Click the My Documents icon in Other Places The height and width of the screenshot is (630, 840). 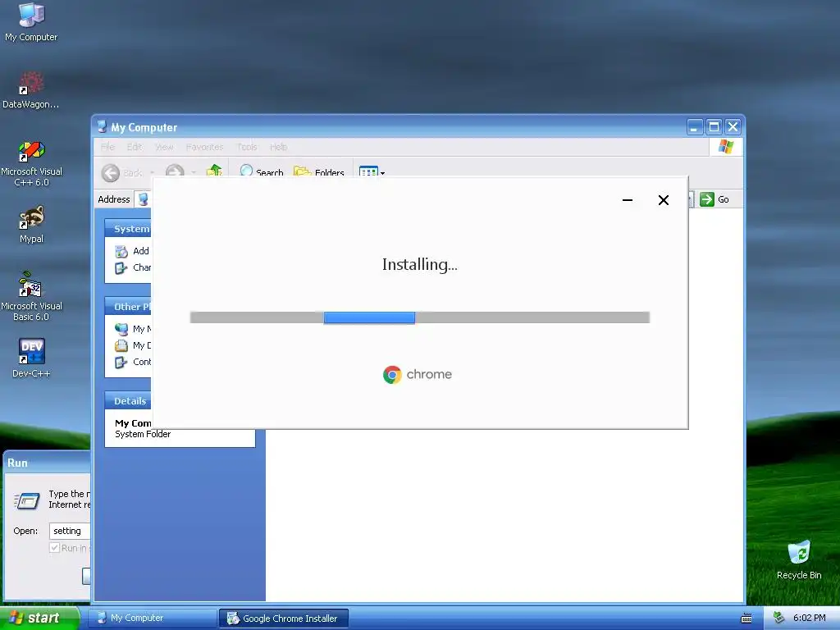[x=121, y=345]
